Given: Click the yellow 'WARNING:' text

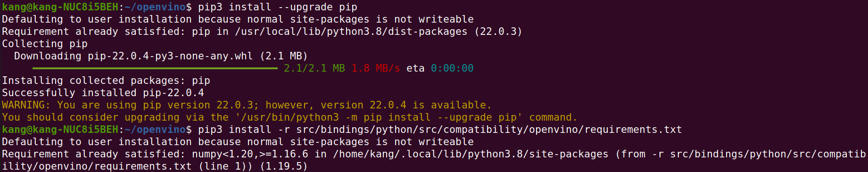Looking at the screenshot, I should (26, 105).
